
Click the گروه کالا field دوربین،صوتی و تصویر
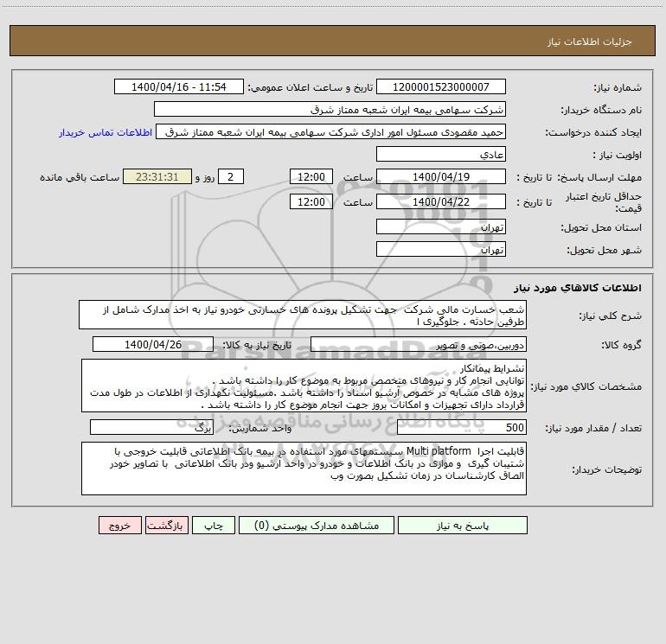coord(419,344)
